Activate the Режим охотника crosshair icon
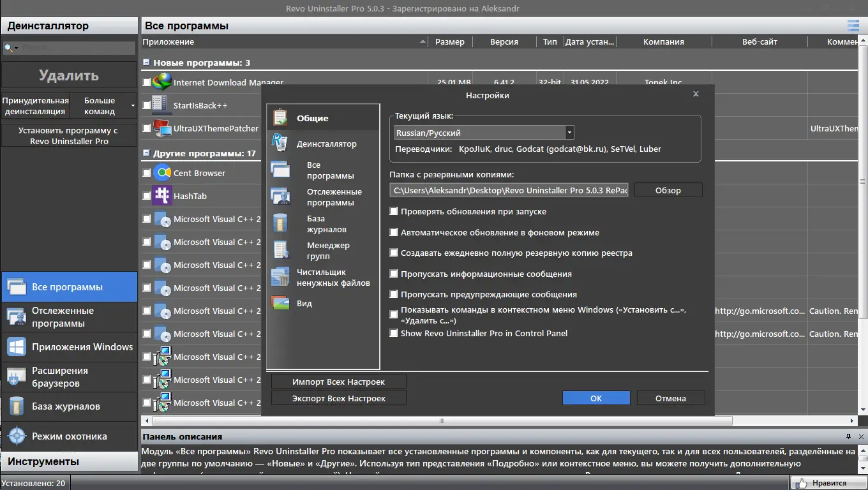This screenshot has width=868, height=490. pos(16,436)
